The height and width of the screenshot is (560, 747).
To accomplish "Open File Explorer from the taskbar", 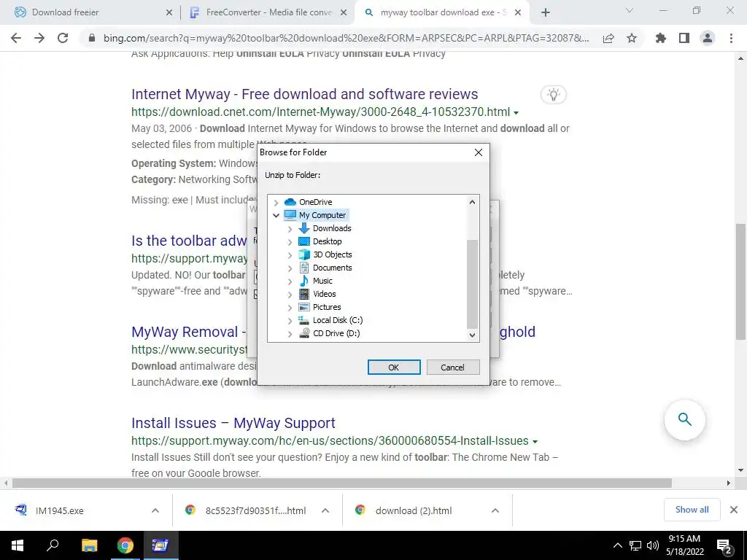I will coord(89,545).
